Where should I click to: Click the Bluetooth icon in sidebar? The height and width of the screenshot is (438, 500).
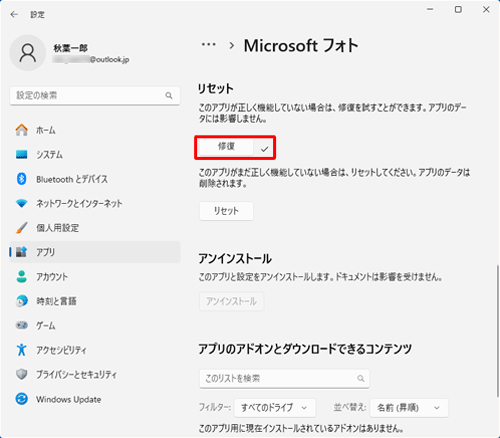tap(22, 179)
